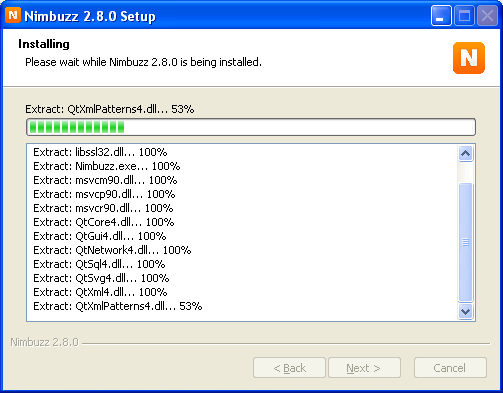Click the Back button
Image resolution: width=503 pixels, height=393 pixels.
tap(289, 368)
